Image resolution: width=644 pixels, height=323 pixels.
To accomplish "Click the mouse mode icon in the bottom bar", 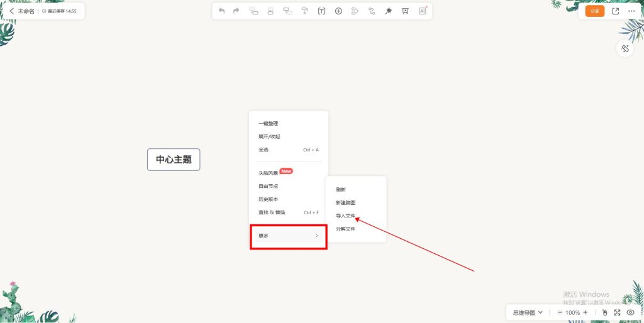I will pyautogui.click(x=604, y=312).
